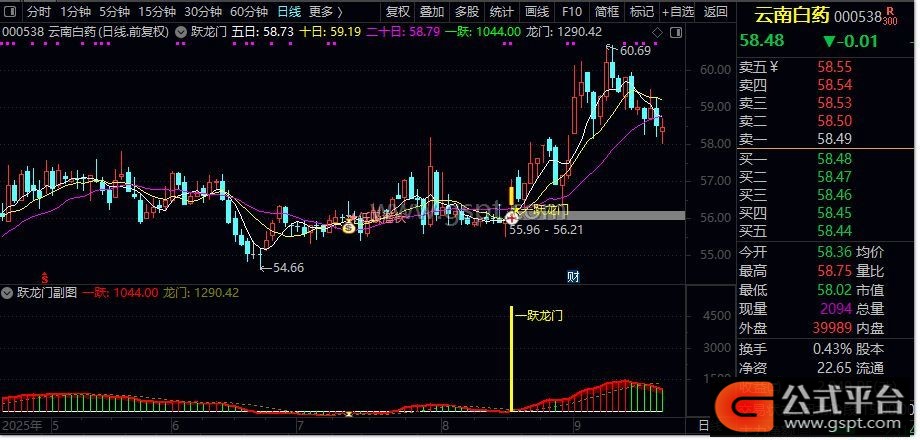Open the 跃龙门副图 sub-chart indicator dropdown
The width and height of the screenshot is (920, 440).
coord(8,292)
